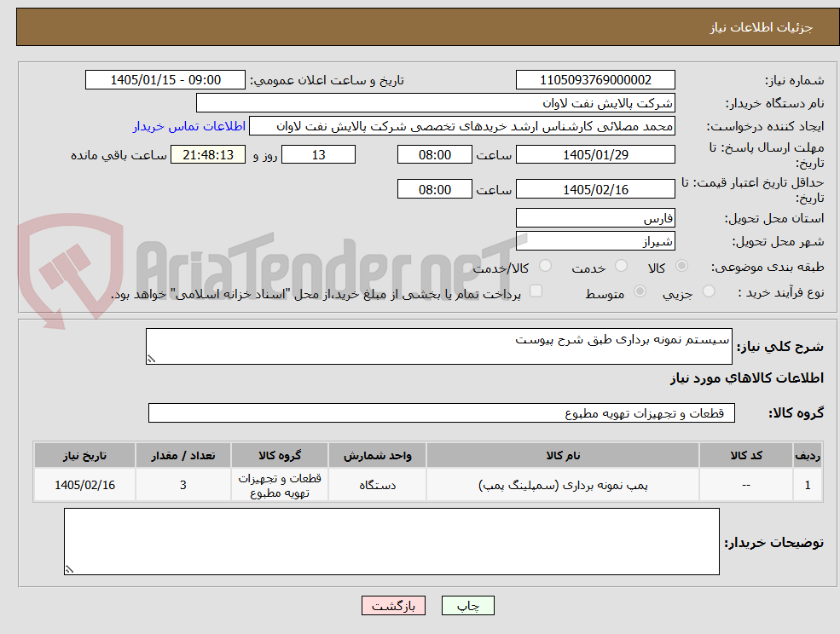
Task: Open the اطلاعات تماس خریدار link
Action: [189, 126]
